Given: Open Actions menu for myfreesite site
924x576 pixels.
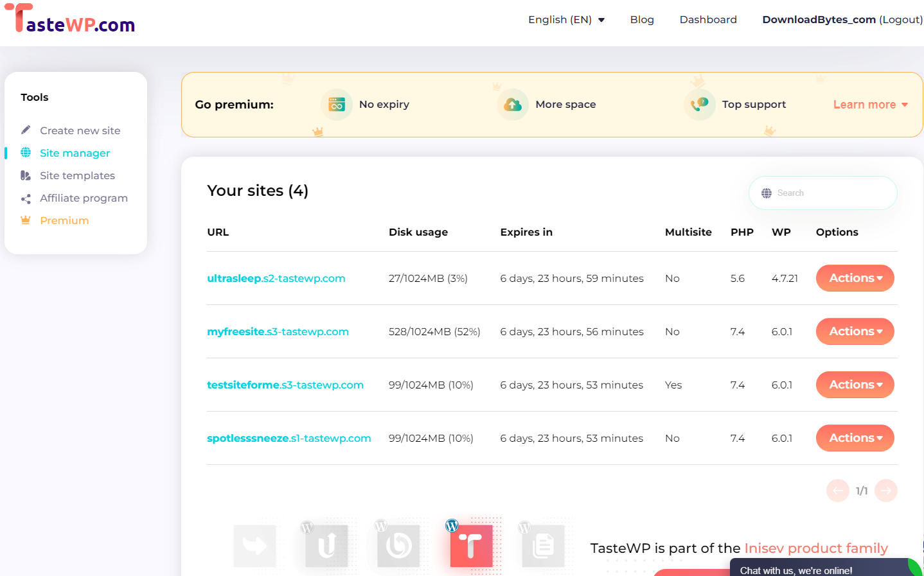Looking at the screenshot, I should [855, 331].
